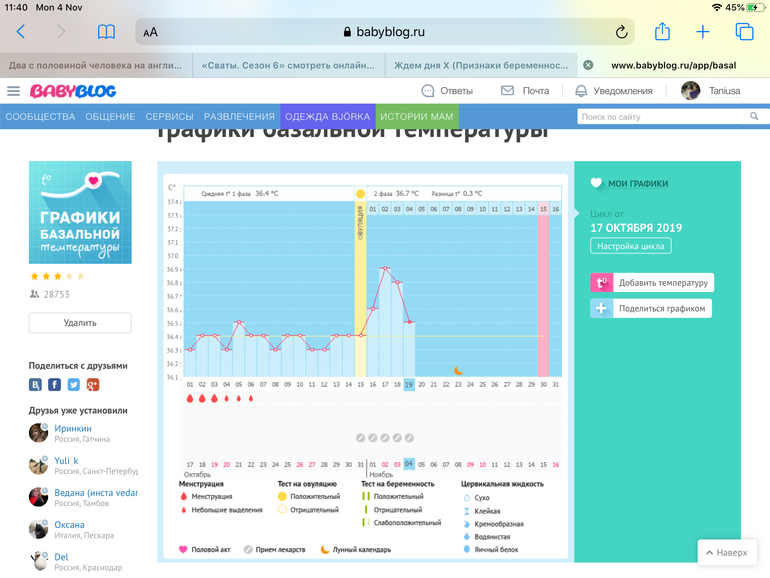Reload the babyblog.ru page
This screenshot has width=770, height=578.
(x=622, y=32)
